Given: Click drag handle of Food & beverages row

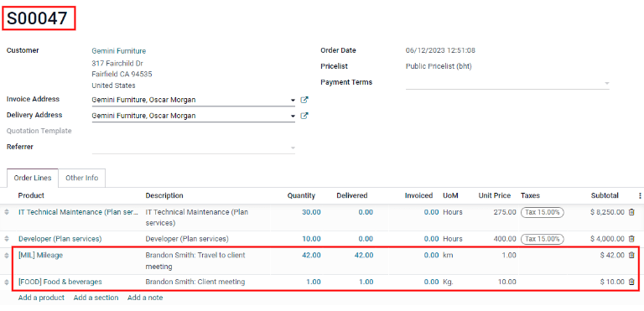Looking at the screenshot, I should [x=7, y=282].
